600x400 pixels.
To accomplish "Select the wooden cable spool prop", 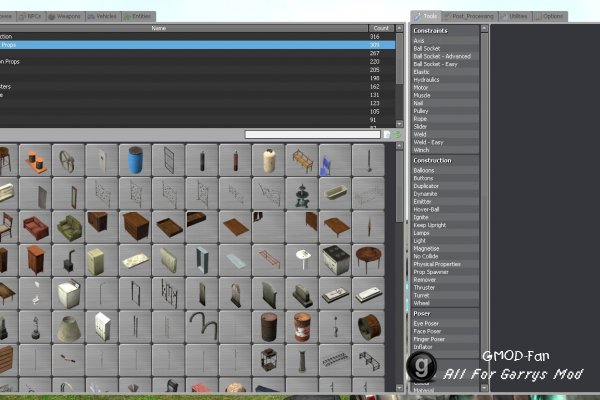I will coord(368,327).
